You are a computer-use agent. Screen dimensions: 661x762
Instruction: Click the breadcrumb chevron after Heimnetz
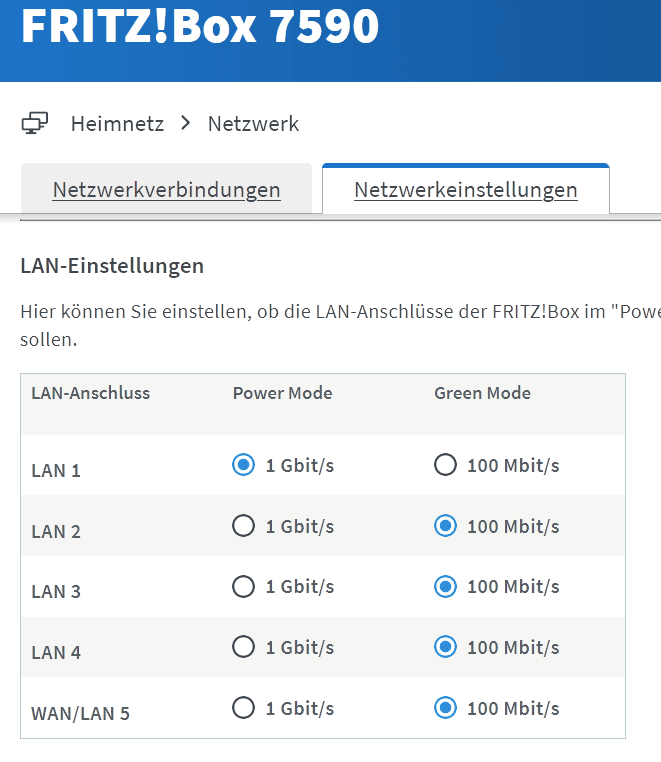pyautogui.click(x=185, y=123)
